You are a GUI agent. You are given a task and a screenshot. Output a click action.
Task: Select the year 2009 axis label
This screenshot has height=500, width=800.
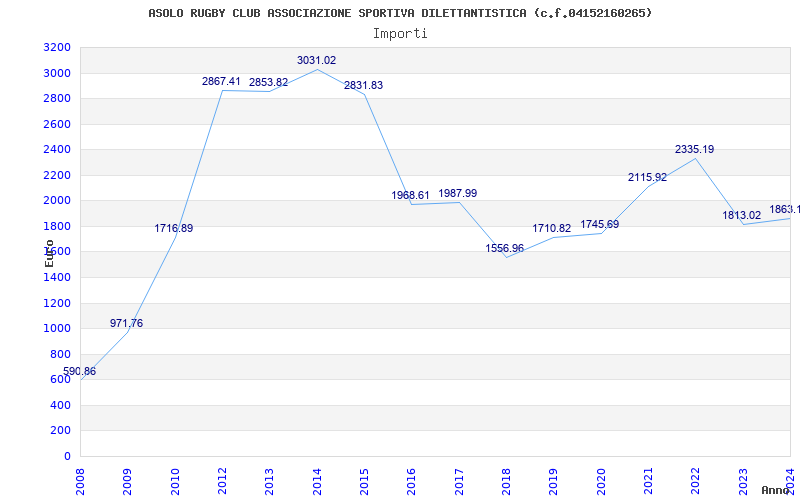(128, 482)
